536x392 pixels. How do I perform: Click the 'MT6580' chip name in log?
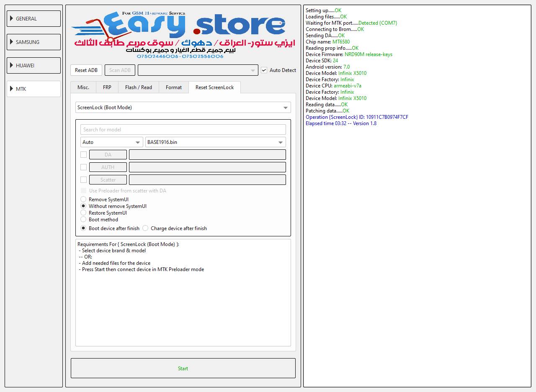tap(341, 42)
